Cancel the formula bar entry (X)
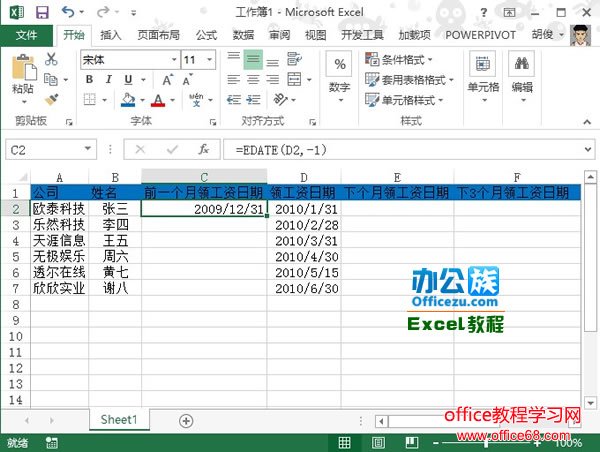 tap(140, 149)
